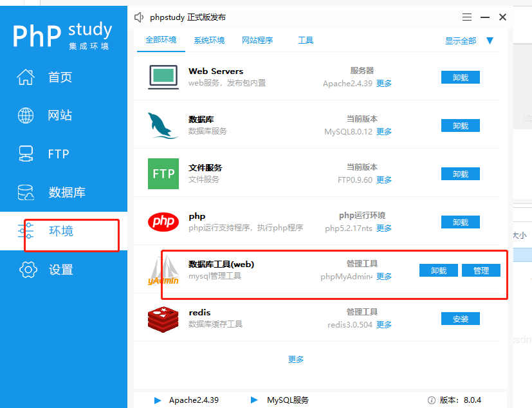Click 更多 link next to redis3.0.504
This screenshot has width=532, height=408.
point(384,325)
